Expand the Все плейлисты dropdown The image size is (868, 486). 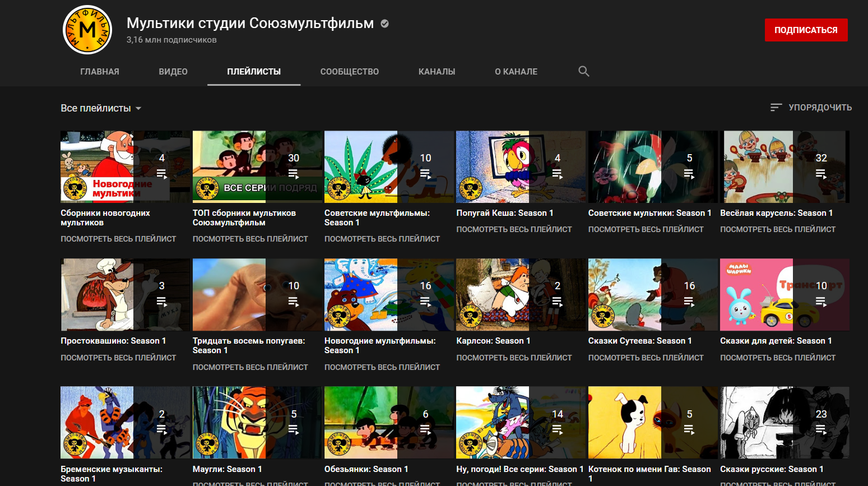(x=101, y=108)
